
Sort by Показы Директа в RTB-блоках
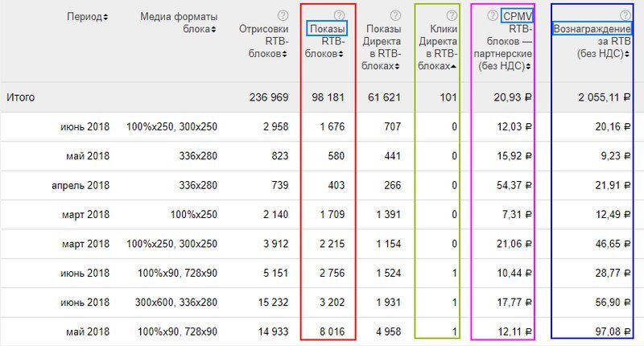[x=397, y=66]
